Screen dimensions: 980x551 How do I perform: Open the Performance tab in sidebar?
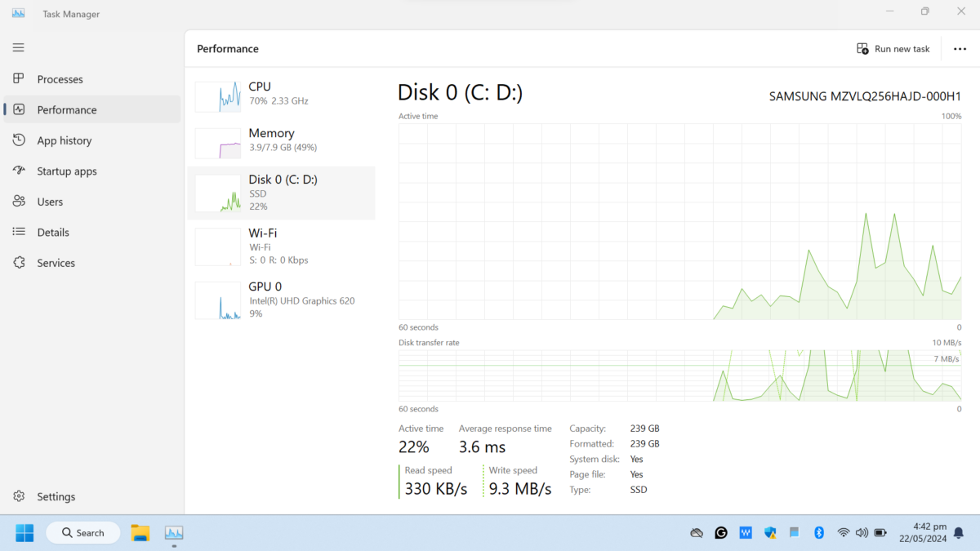[67, 109]
